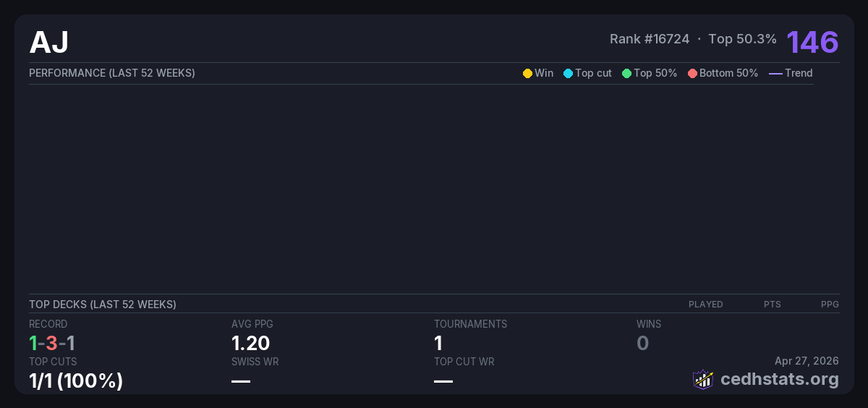Viewport: 868px width, 408px height.
Task: Toggle the Win series legend label
Action: click(544, 73)
